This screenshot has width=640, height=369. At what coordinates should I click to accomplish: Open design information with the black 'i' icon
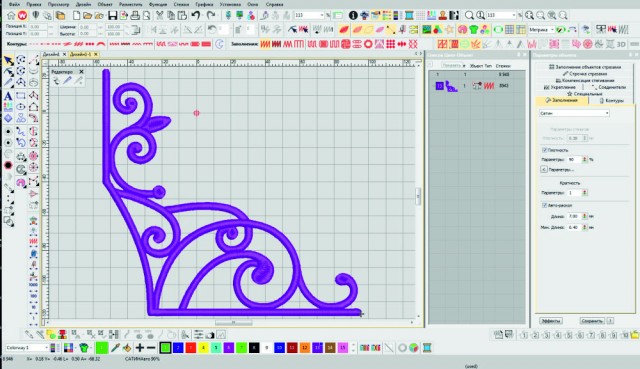click(x=353, y=16)
